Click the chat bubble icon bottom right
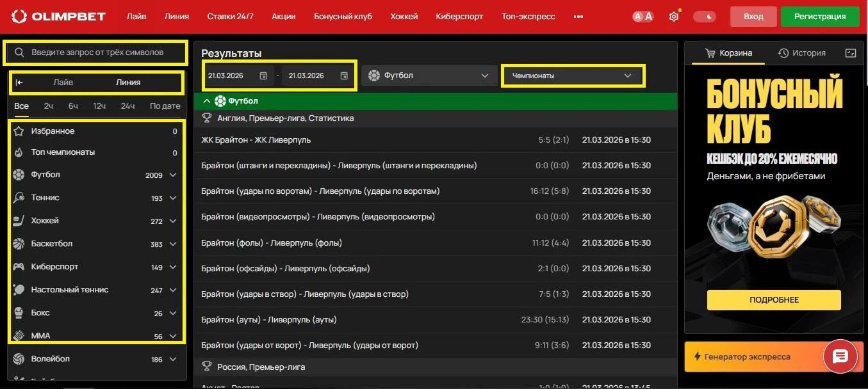 [x=840, y=356]
